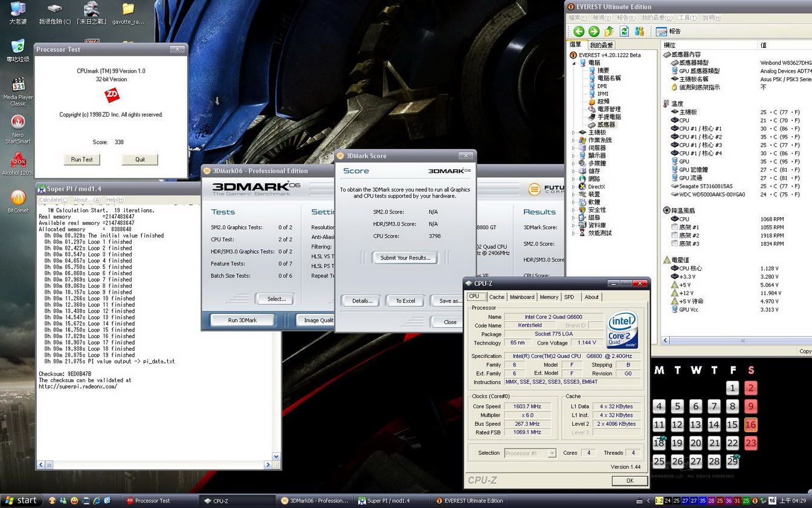Select 電源管理 power management in EVEREST tree
This screenshot has height=508, width=812.
604,109
